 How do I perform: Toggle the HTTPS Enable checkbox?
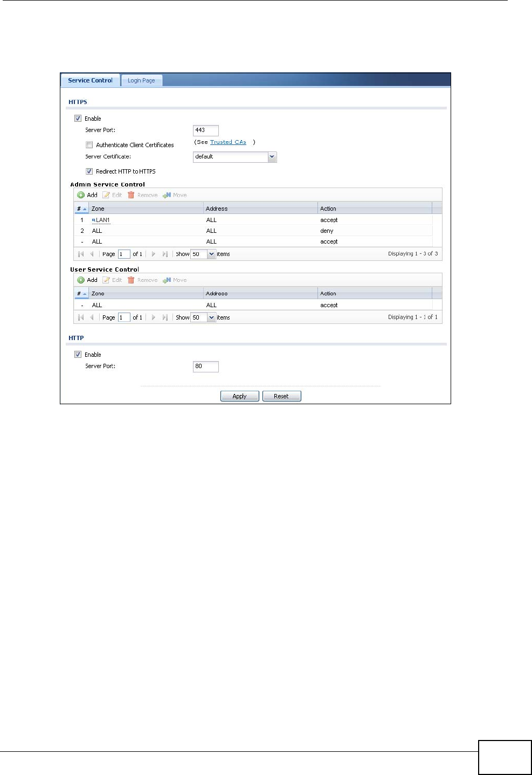78,119
